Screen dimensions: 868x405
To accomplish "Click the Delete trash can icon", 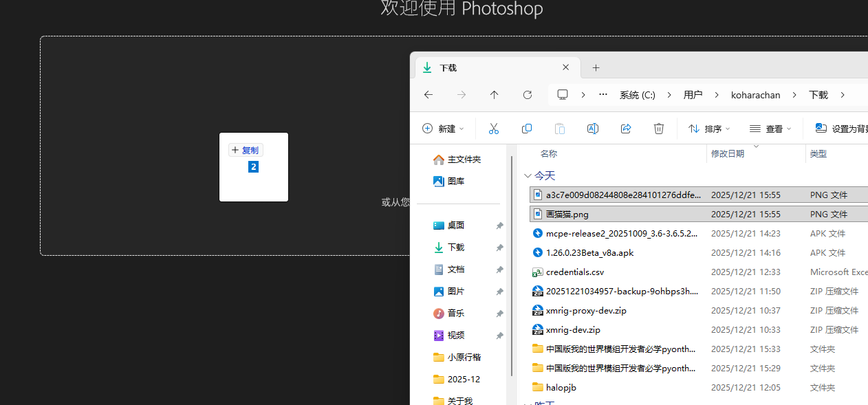I will point(659,129).
